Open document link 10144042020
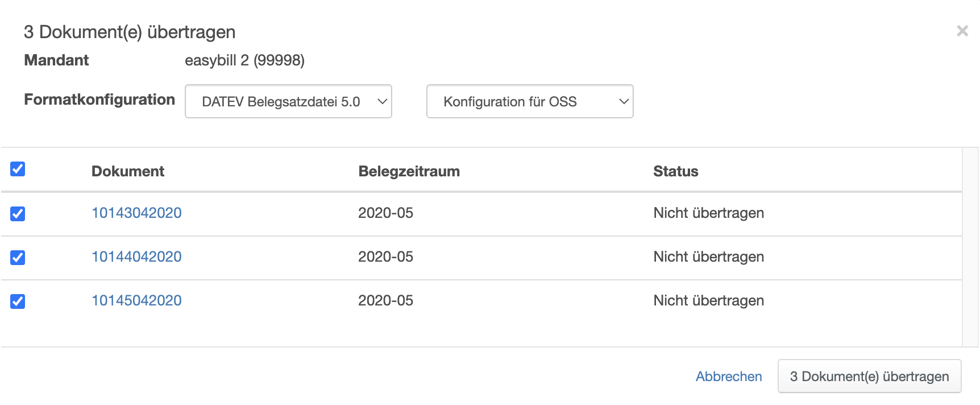Screen dimensions: 980x405 [x=136, y=257]
